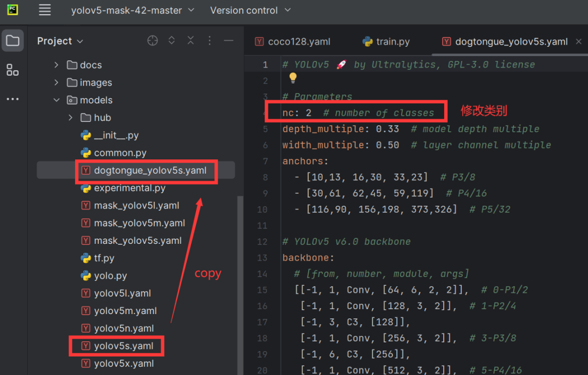Expand the hub folder
This screenshot has height=375, width=588.
tap(70, 118)
